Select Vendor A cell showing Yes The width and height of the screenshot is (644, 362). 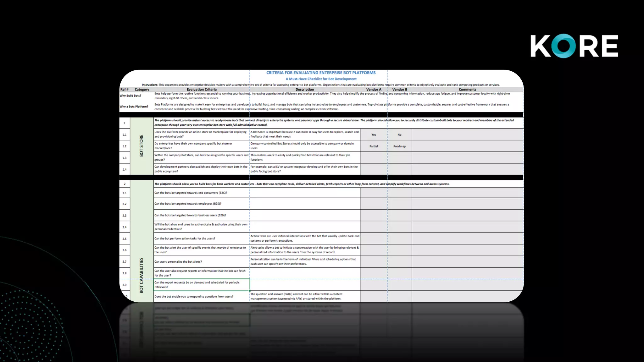pyautogui.click(x=374, y=134)
